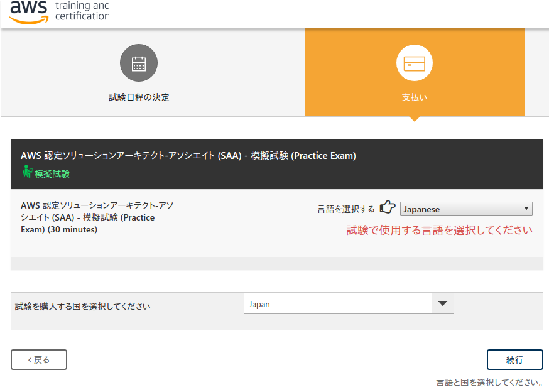
Task: Click the 言語と国を選択してください hint text
Action: point(489,382)
